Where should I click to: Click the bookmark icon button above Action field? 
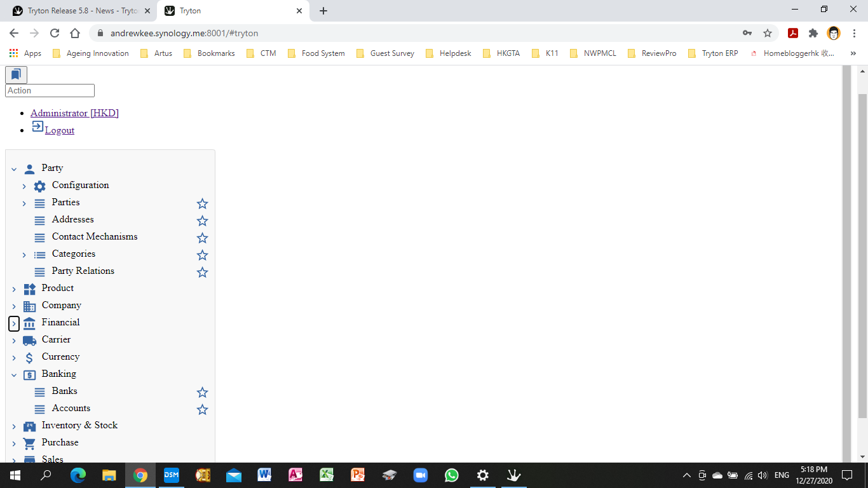click(x=16, y=75)
